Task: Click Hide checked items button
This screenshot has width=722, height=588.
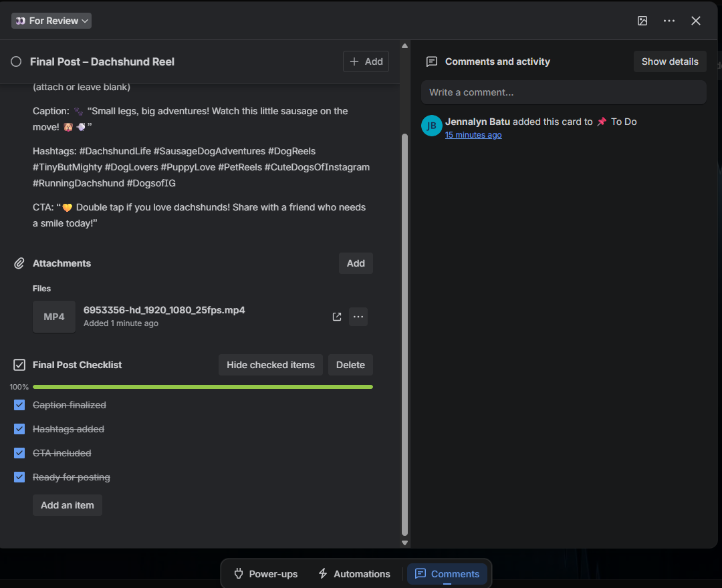Action: (271, 365)
